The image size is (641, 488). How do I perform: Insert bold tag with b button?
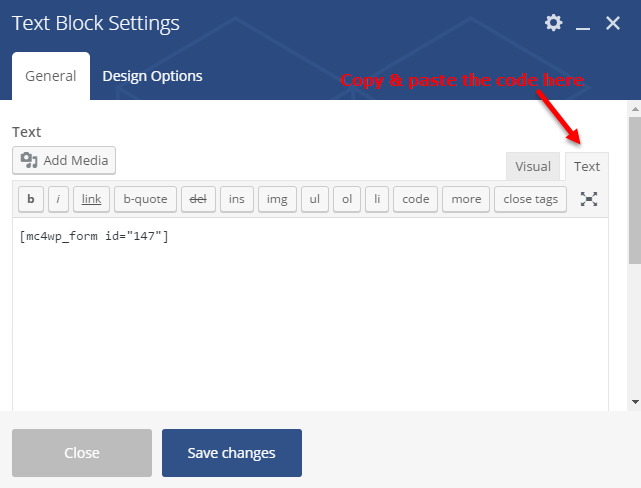(31, 199)
